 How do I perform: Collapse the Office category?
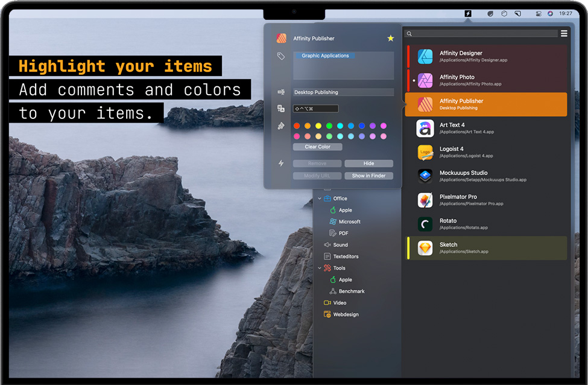pyautogui.click(x=320, y=199)
